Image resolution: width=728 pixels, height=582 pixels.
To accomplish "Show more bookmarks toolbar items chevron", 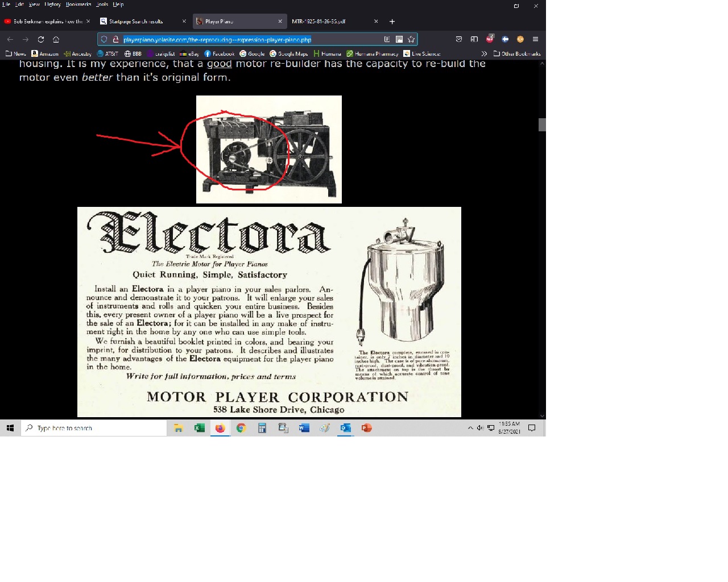I will 484,53.
